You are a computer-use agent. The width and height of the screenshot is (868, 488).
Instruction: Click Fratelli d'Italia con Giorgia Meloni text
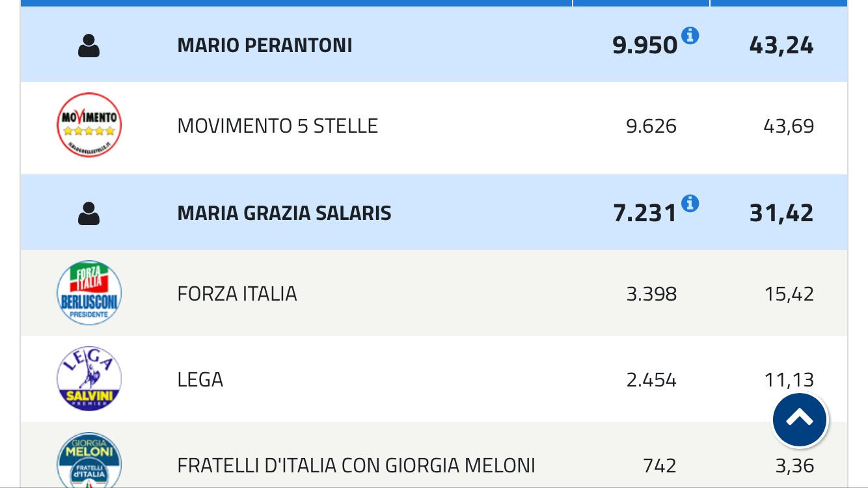356,466
